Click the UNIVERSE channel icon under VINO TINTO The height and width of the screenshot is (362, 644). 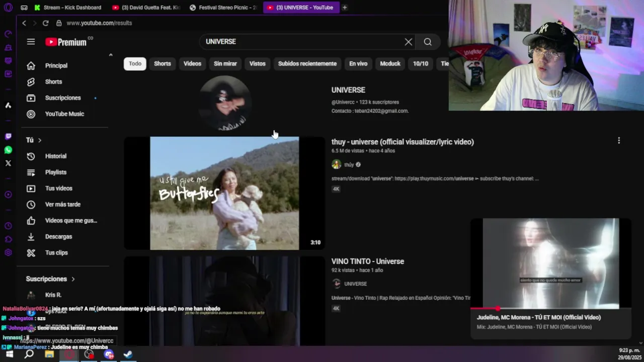[x=336, y=284]
